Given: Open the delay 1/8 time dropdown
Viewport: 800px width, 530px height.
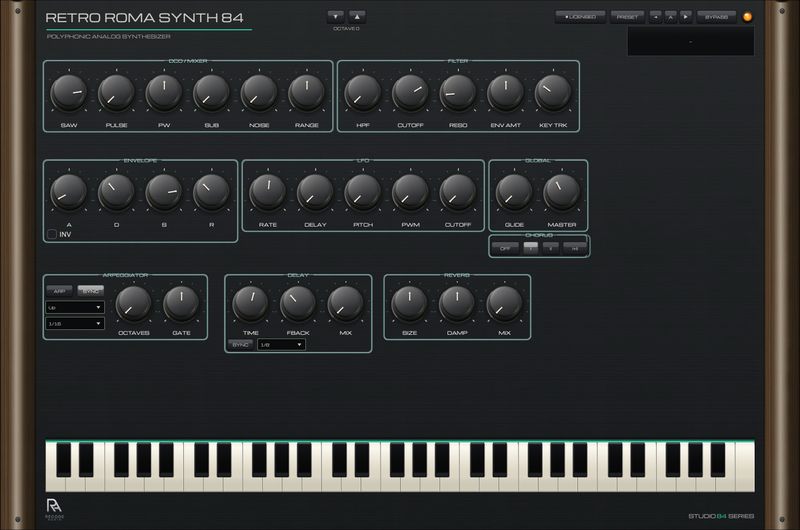Looking at the screenshot, I should (282, 345).
